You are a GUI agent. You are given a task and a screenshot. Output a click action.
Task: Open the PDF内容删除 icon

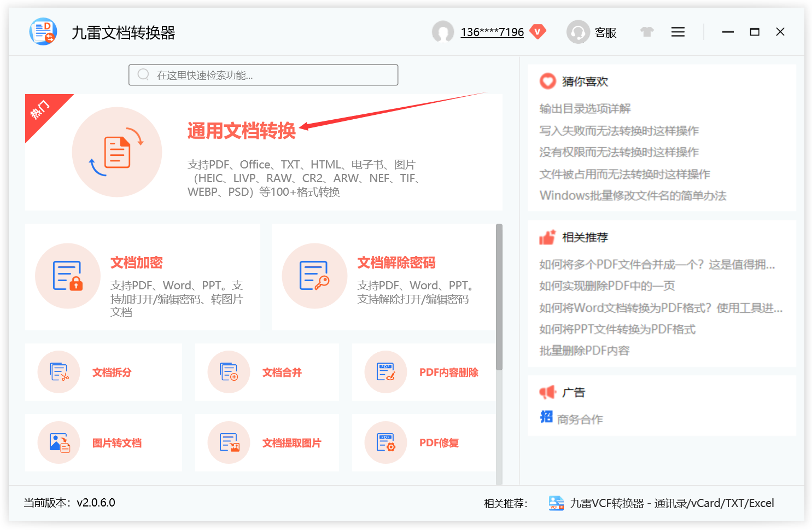coord(385,372)
